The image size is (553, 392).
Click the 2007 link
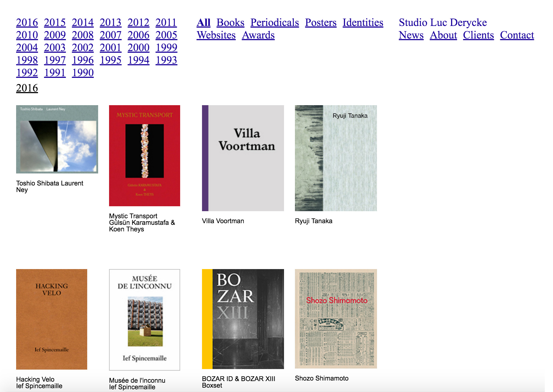(x=110, y=35)
